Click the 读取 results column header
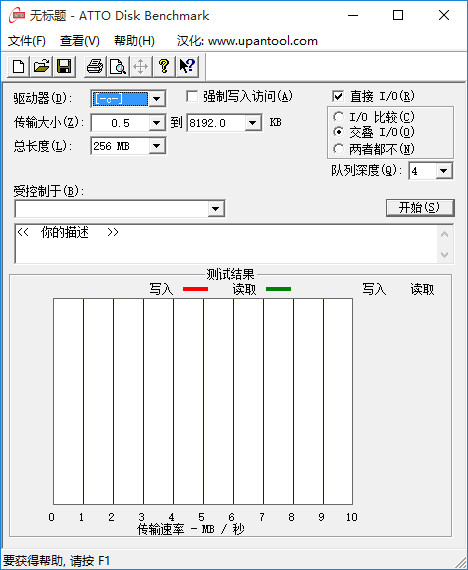468x570 pixels. (x=422, y=289)
